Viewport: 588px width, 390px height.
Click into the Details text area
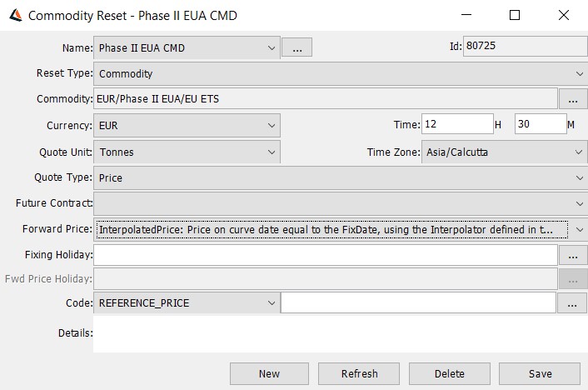(340, 333)
